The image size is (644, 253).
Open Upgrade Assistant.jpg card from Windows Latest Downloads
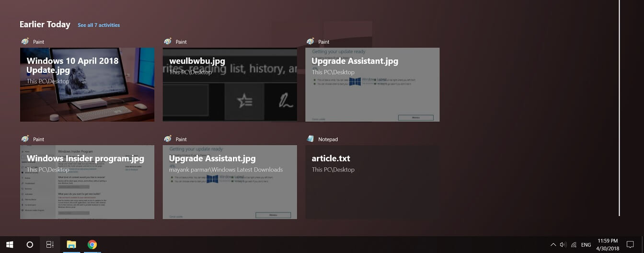[230, 182]
